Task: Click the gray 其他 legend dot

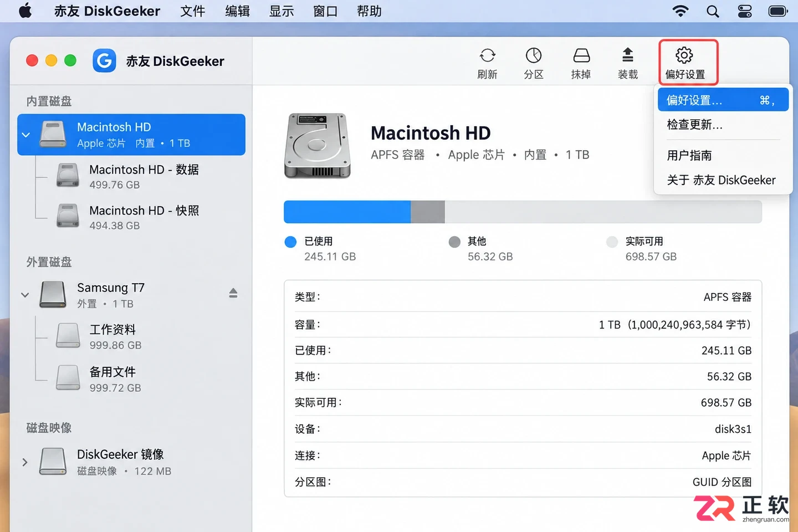Action: tap(454, 242)
